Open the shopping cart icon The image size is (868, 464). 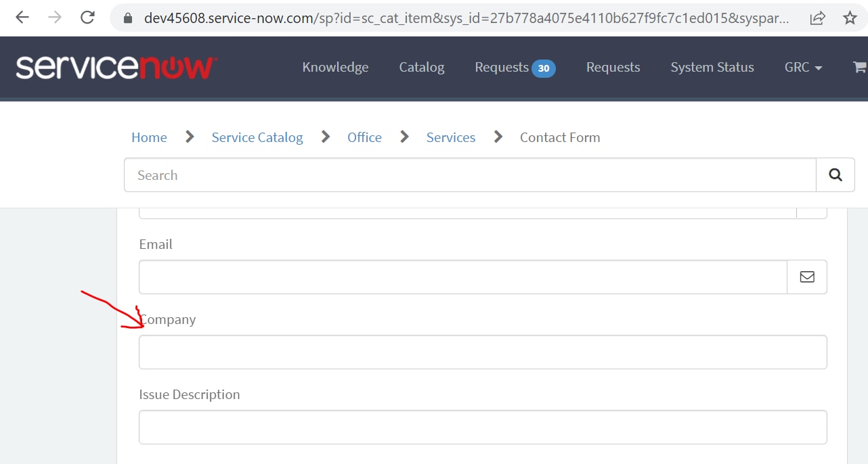point(859,67)
